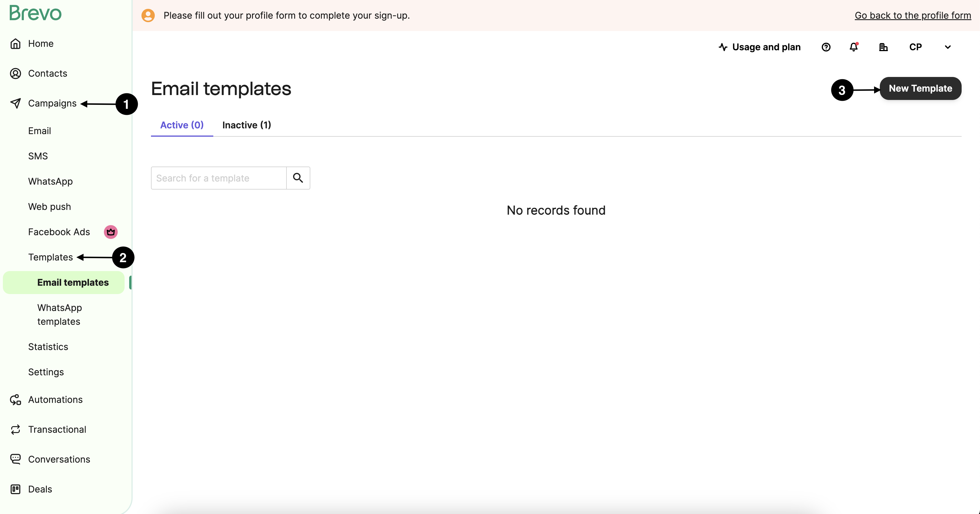Click the Transactional arrows icon
Screen dimensions: 980x514
[x=15, y=430]
